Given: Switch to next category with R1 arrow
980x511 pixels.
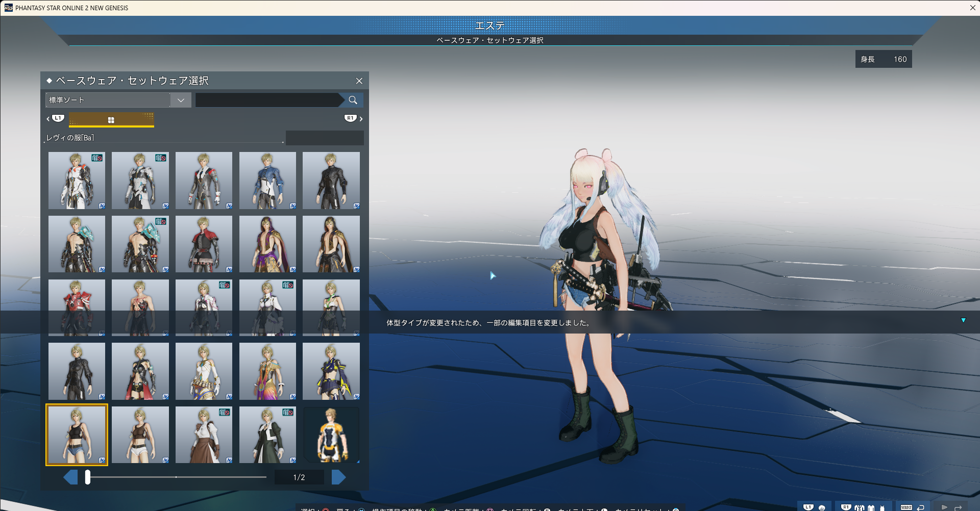Looking at the screenshot, I should (x=354, y=118).
